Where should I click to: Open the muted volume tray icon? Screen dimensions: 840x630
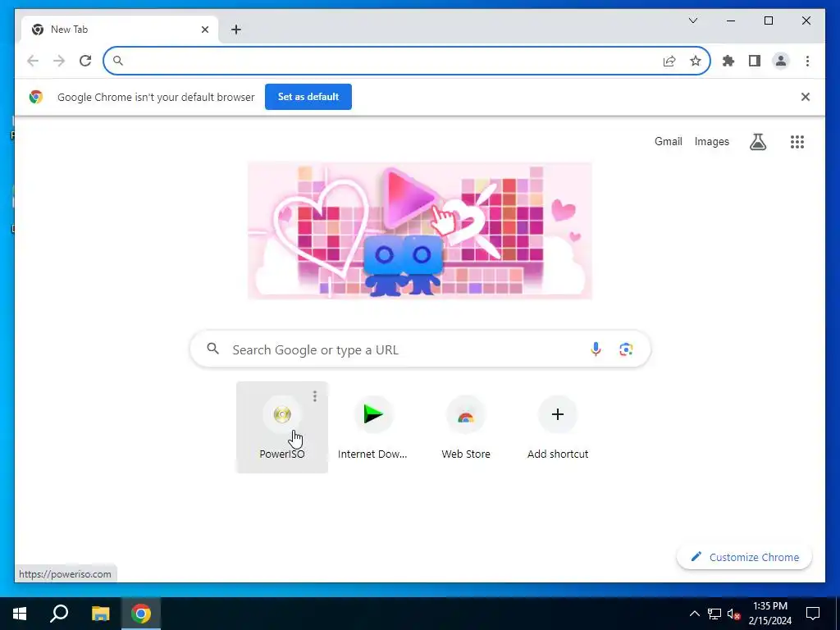[x=733, y=614]
